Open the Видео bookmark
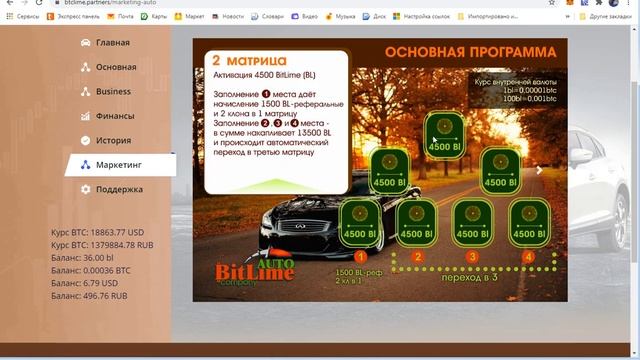 [x=304, y=16]
